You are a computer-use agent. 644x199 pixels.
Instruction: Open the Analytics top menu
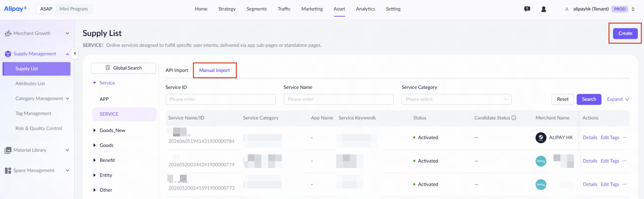point(365,9)
